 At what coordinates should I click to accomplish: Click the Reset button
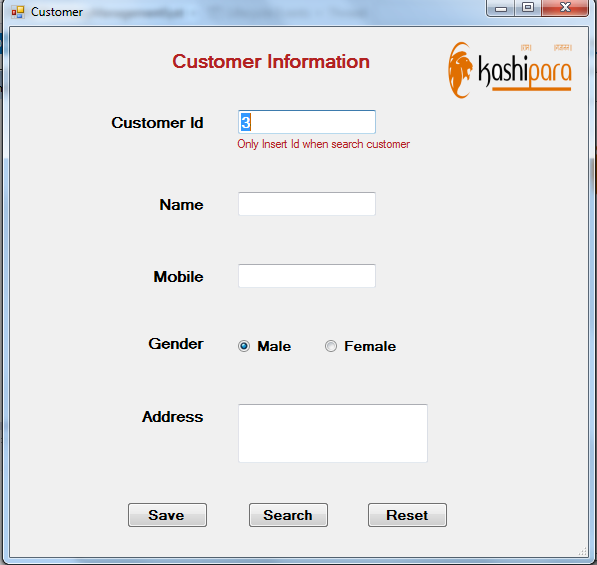click(407, 515)
